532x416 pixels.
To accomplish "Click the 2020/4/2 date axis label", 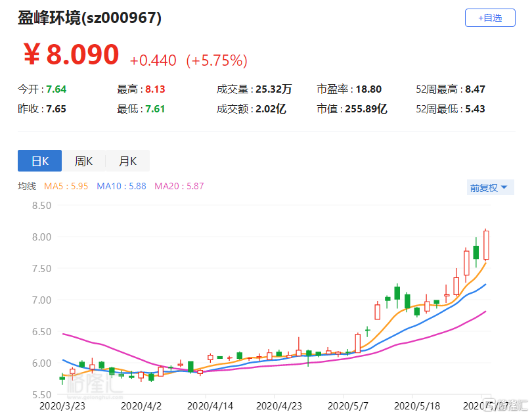I will [141, 405].
